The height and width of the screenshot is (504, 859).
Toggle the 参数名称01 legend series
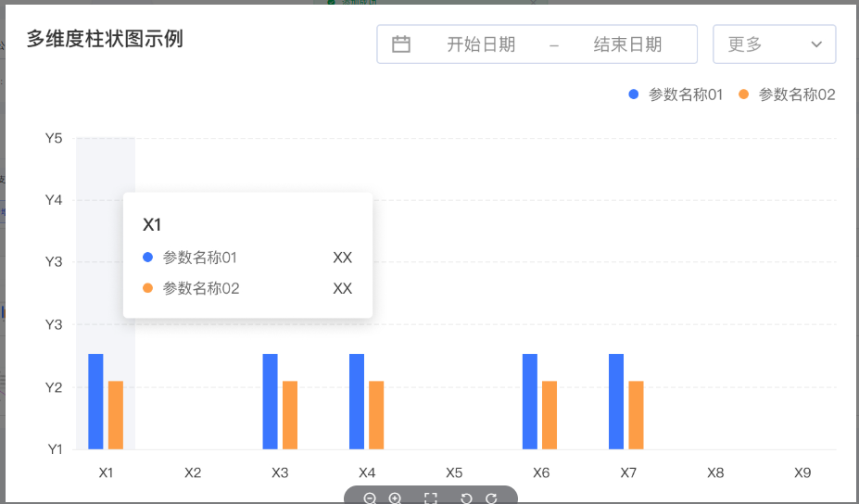[676, 94]
